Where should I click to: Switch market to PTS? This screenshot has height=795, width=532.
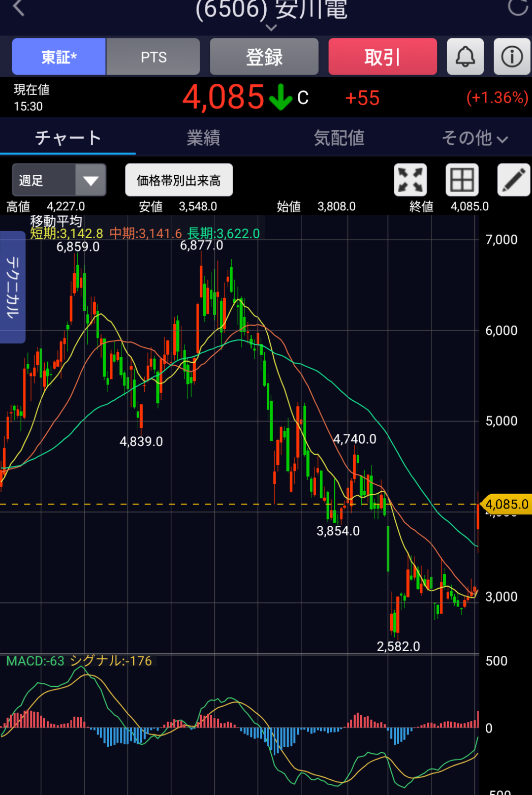click(153, 57)
